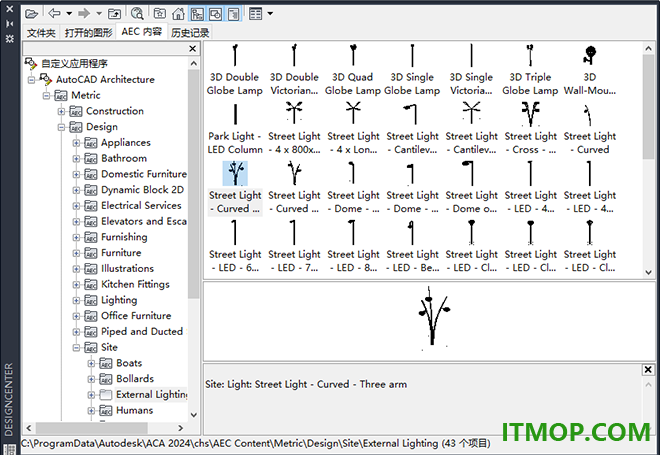Click the Load folder icon in toolbar

pyautogui.click(x=32, y=14)
